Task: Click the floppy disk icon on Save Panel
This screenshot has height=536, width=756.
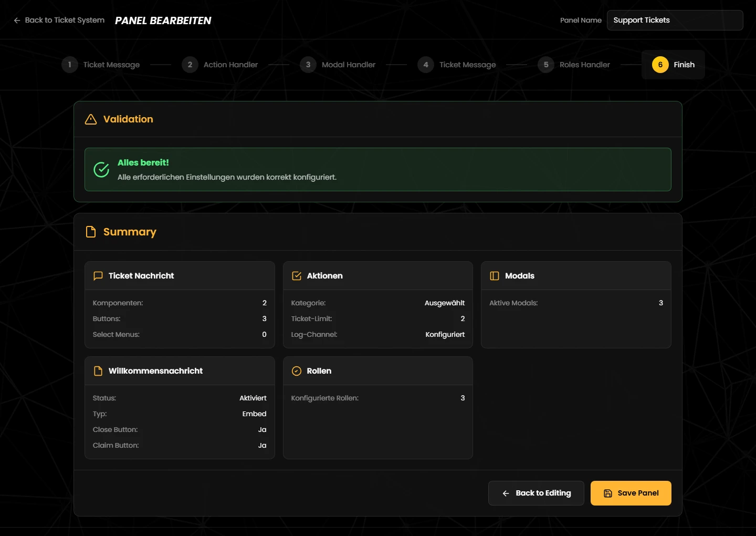Action: [x=608, y=493]
